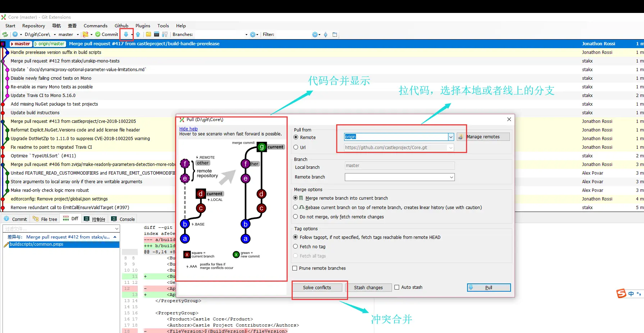644x333 pixels.
Task: Toggle the layout icon at toolbar's end
Action: [335, 34]
